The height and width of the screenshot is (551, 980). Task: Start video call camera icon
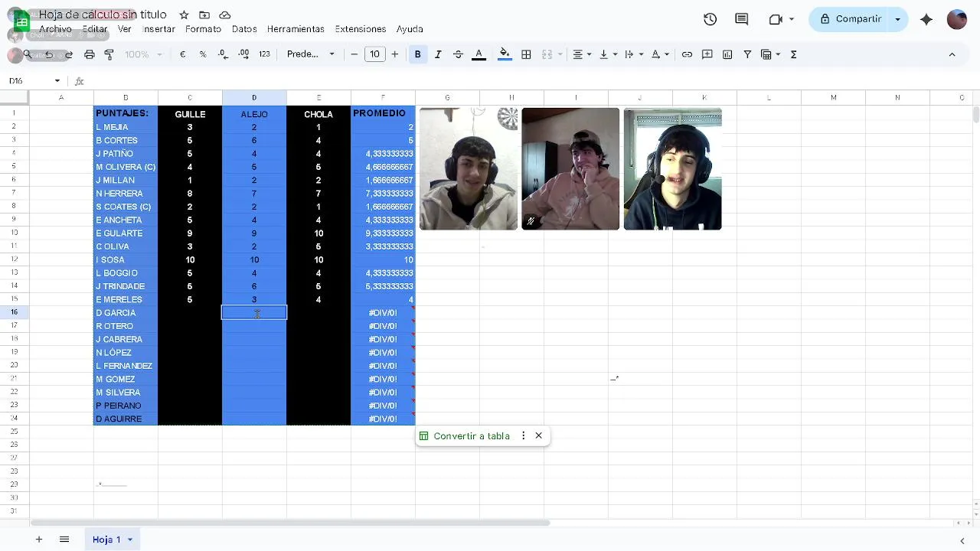tap(776, 19)
